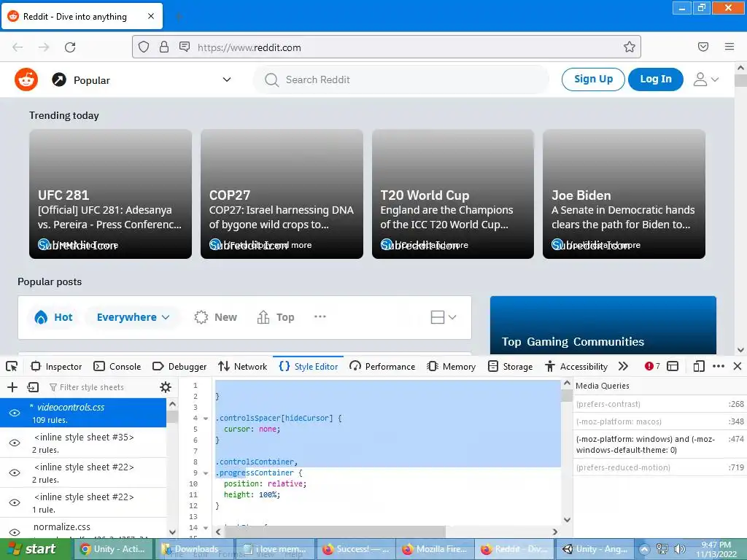Click the select iframe icon

[673, 366]
